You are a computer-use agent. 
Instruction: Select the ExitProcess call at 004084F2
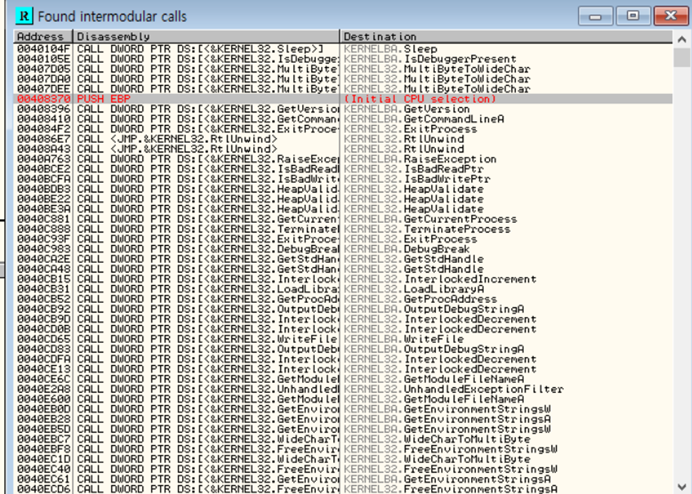tap(343, 129)
